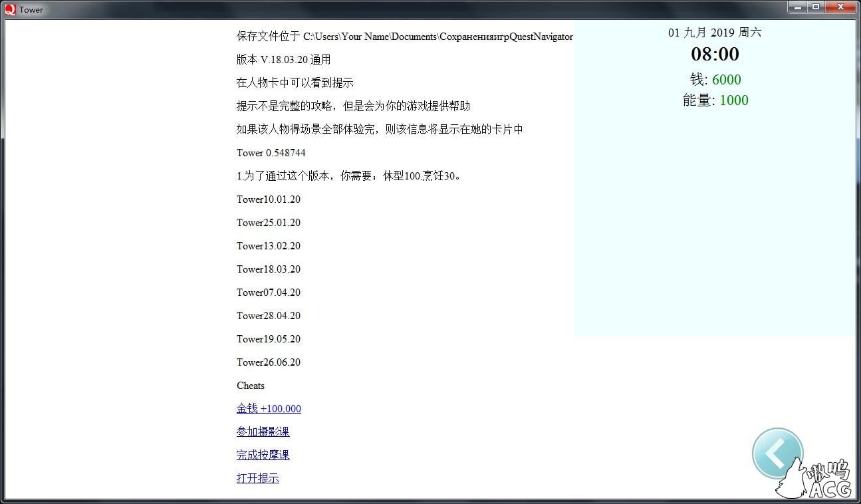Viewport: 861px width, 504px height.
Task: Select the Tower07.04.20 version entry
Action: pos(269,293)
